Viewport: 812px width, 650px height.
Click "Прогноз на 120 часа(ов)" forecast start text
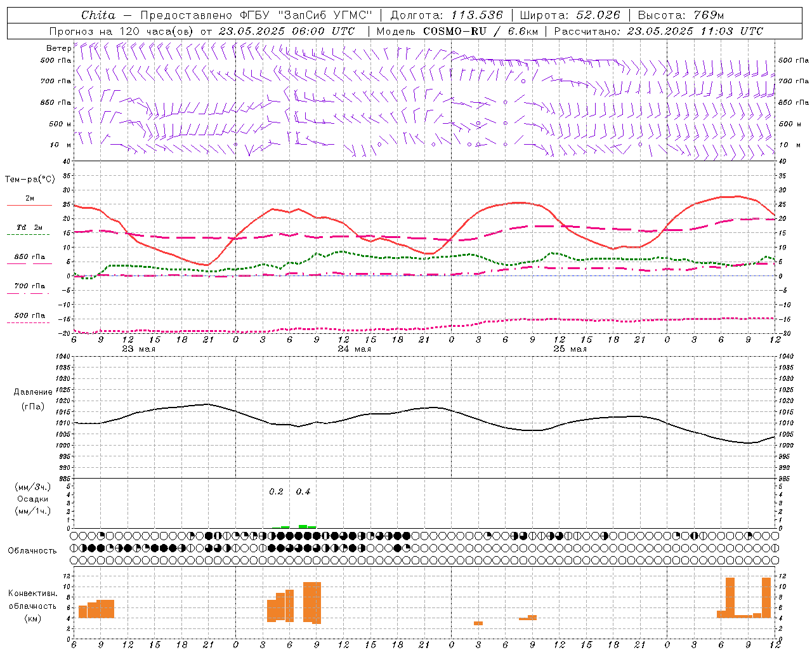pos(122,31)
